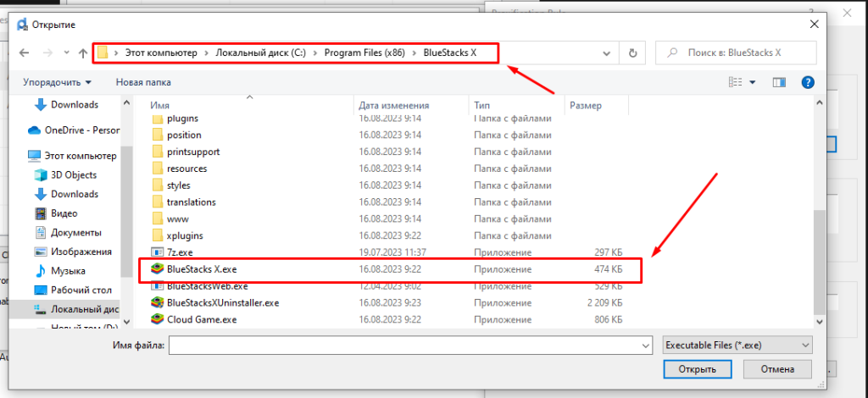Select the www folder
The width and height of the screenshot is (868, 398).
[178, 218]
